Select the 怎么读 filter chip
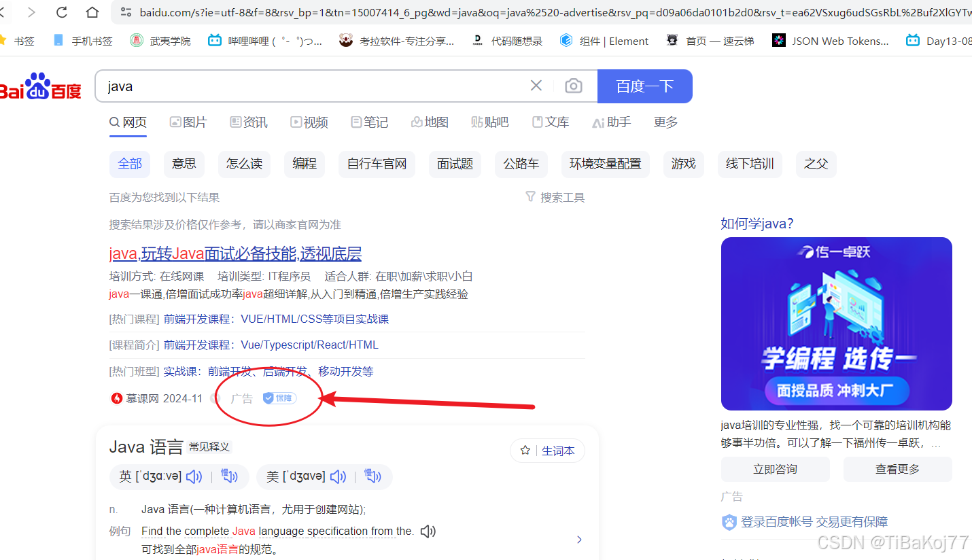Screen dimensions: 972x560 click(x=245, y=164)
